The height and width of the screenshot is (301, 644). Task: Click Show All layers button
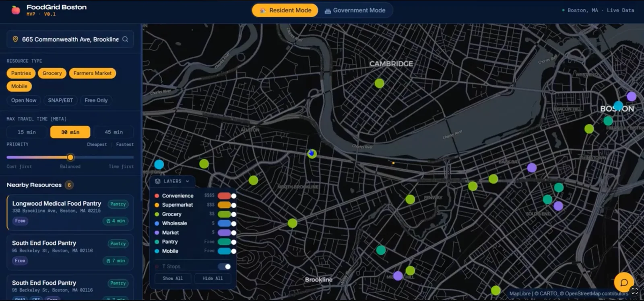coord(173,278)
